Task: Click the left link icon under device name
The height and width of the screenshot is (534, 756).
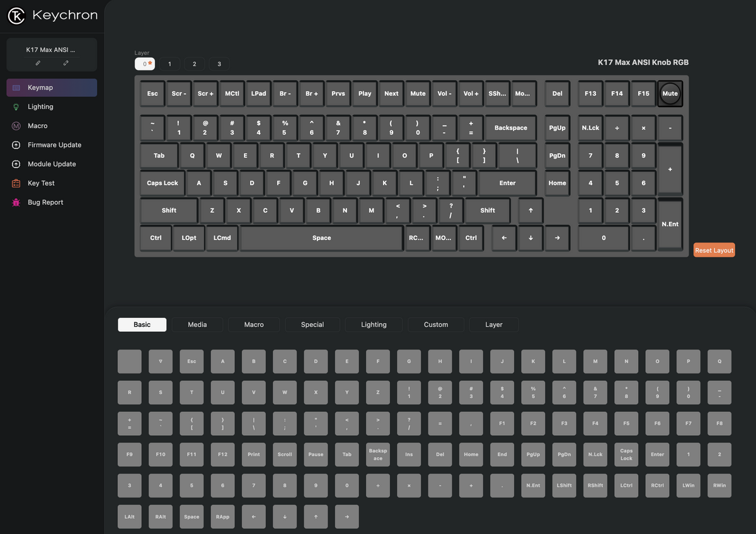Action: pos(37,63)
